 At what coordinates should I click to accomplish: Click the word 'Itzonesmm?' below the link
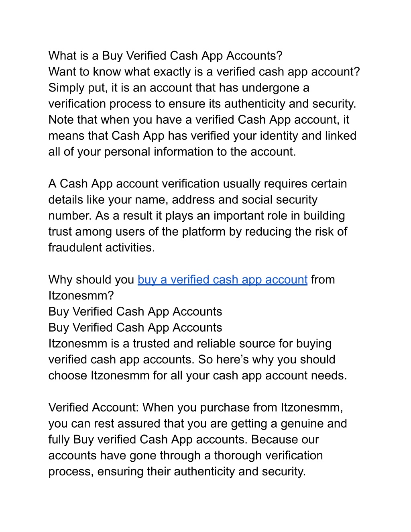click(x=81, y=296)
